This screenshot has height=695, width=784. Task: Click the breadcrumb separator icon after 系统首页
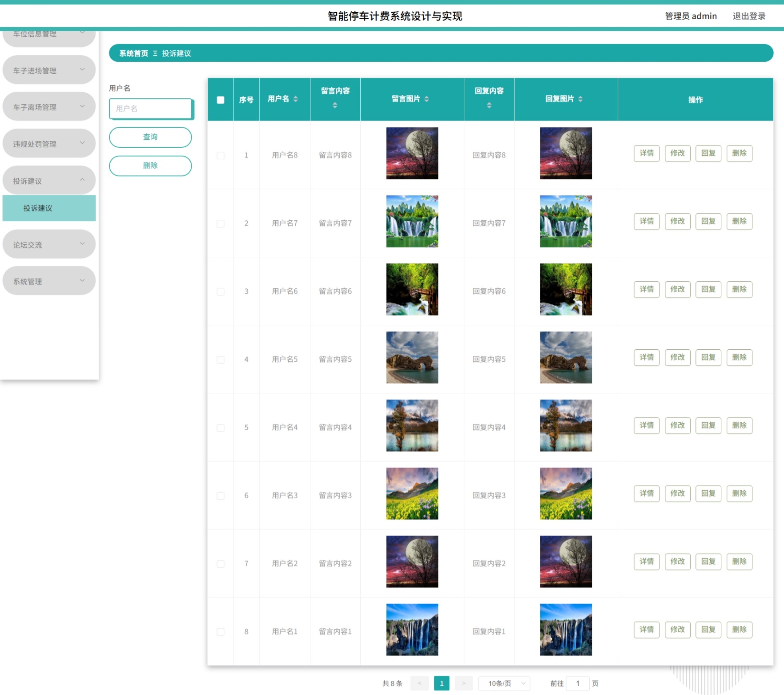[155, 53]
